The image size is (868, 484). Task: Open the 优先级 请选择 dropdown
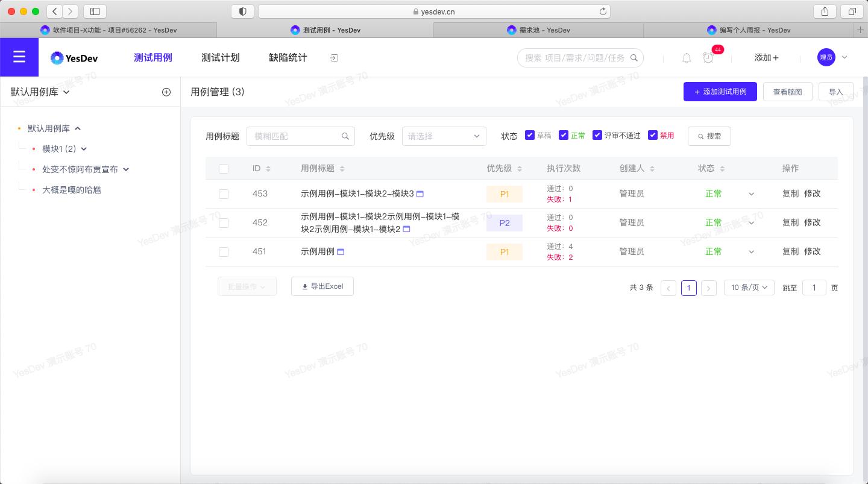pyautogui.click(x=444, y=136)
